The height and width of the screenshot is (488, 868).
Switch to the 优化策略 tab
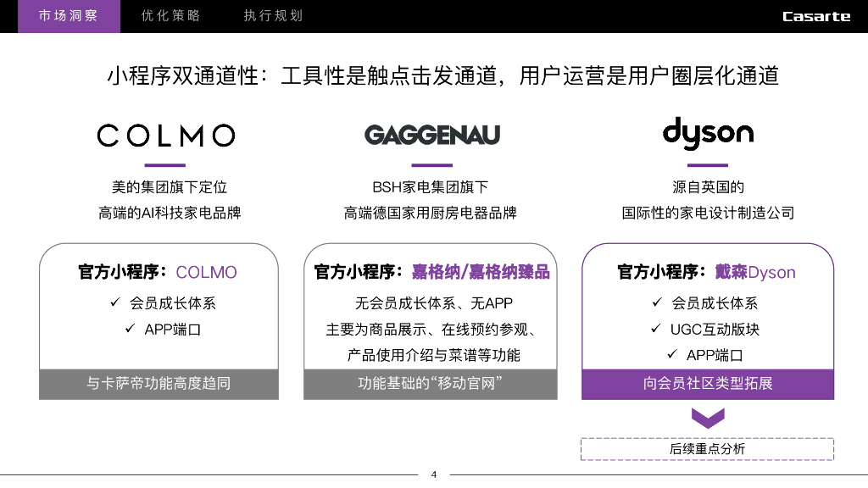pyautogui.click(x=170, y=16)
